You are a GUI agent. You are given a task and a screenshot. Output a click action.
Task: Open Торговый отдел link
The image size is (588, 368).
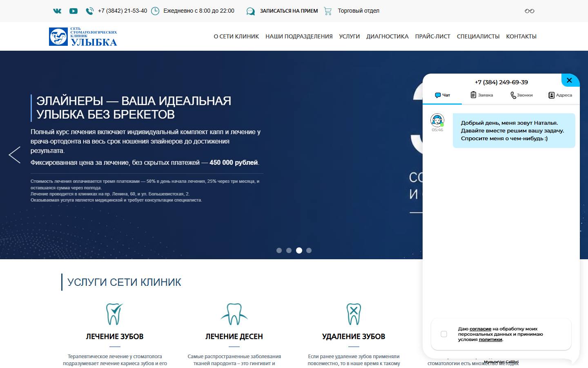(x=359, y=11)
